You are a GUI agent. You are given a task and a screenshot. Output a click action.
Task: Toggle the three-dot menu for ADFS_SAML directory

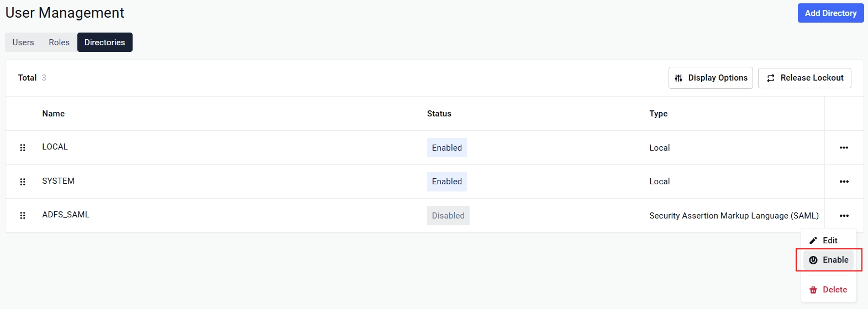844,216
